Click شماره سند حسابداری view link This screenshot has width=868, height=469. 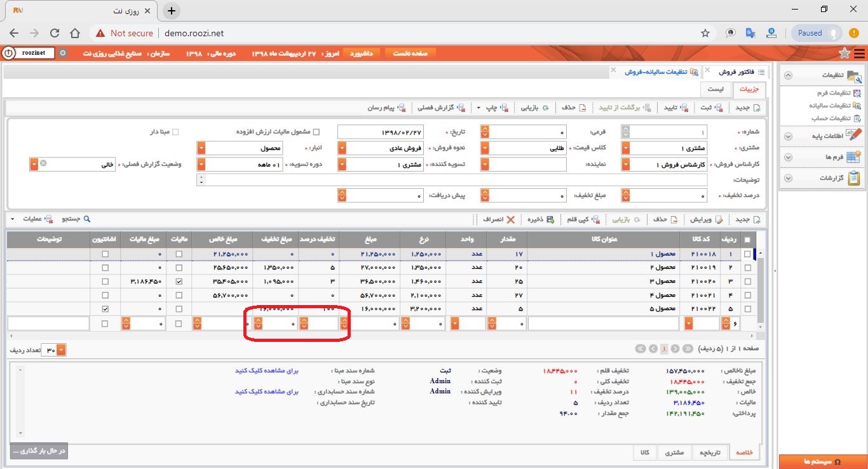(x=267, y=391)
